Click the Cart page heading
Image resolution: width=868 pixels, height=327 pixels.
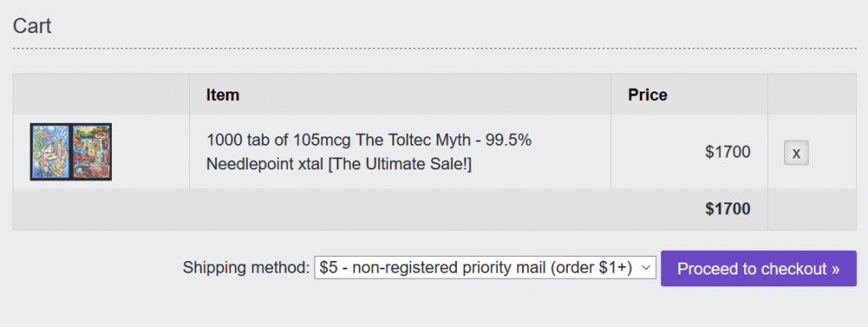point(32,26)
